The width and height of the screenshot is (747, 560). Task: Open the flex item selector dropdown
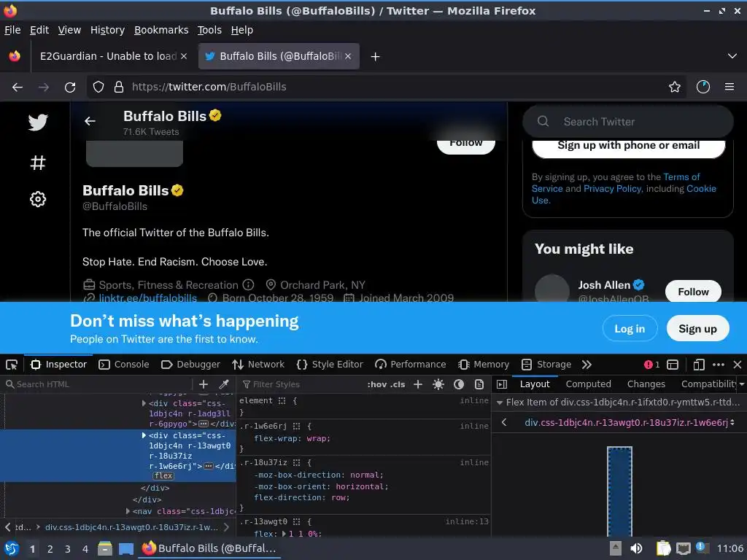pos(629,422)
